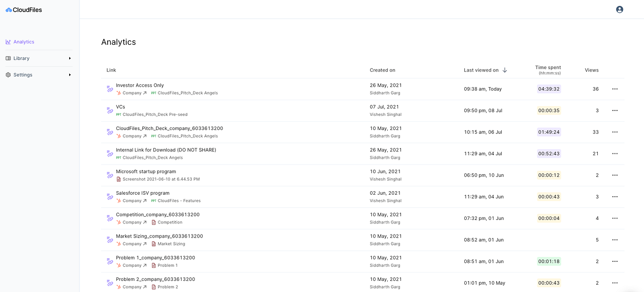Viewport: 644px width, 292px height.
Task: Click PDF icon beside Problem 2 document
Action: 153,287
